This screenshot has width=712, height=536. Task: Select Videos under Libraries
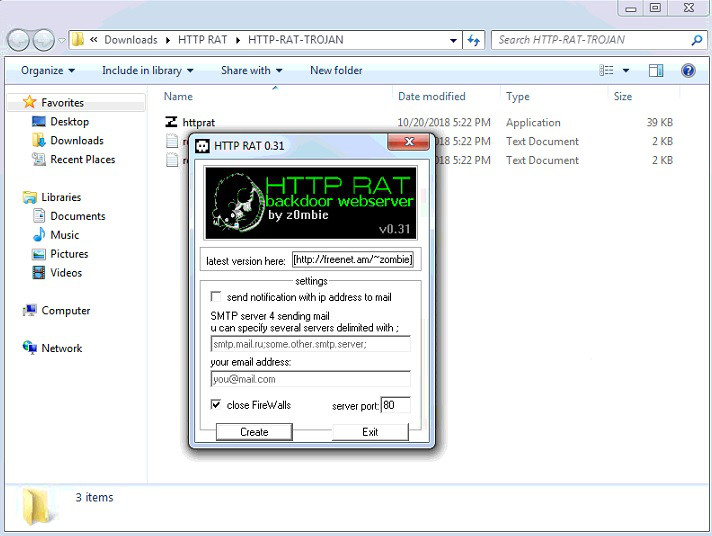point(66,273)
